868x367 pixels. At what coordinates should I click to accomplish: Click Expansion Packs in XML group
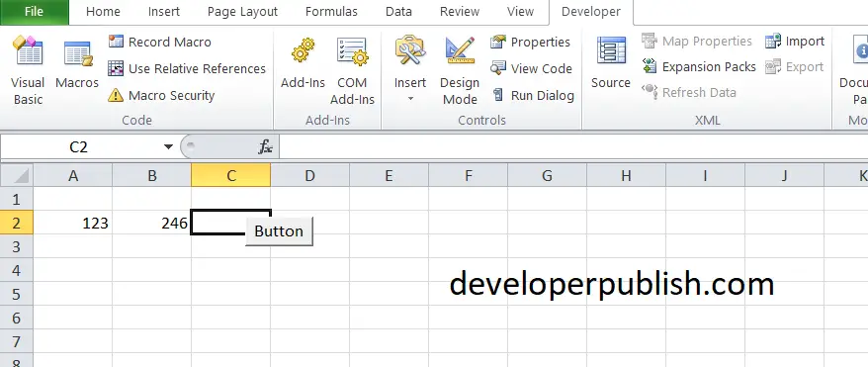[x=699, y=67]
